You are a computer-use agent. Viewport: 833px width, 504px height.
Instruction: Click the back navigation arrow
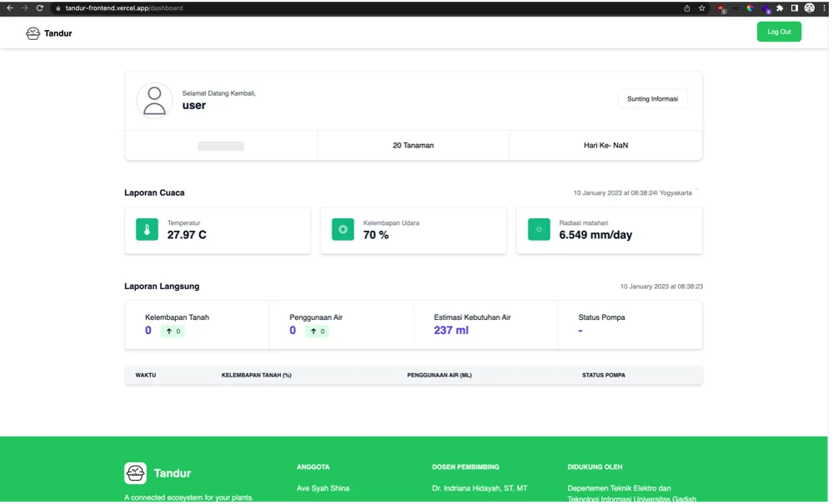(x=10, y=7)
